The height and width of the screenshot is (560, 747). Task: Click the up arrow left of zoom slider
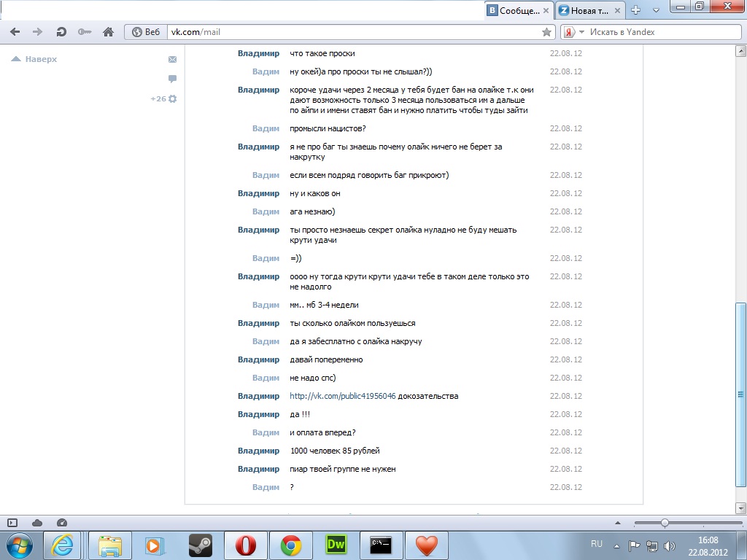click(x=618, y=523)
